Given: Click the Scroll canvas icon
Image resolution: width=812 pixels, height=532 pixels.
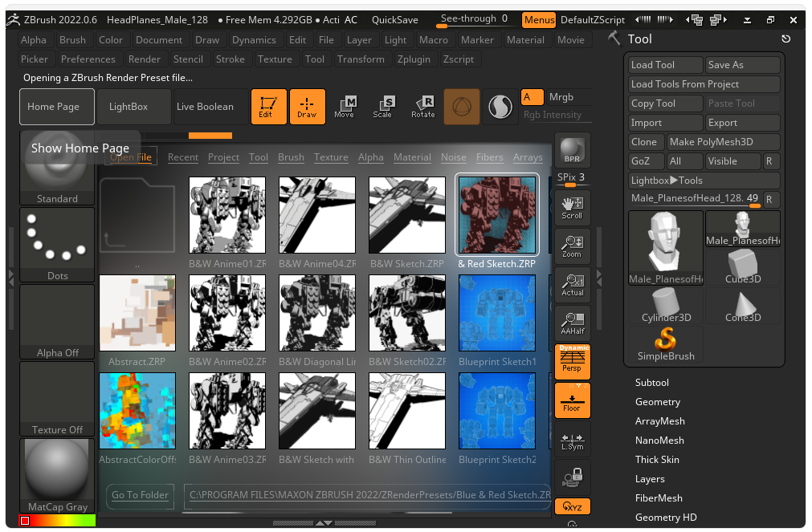Looking at the screenshot, I should [572, 208].
